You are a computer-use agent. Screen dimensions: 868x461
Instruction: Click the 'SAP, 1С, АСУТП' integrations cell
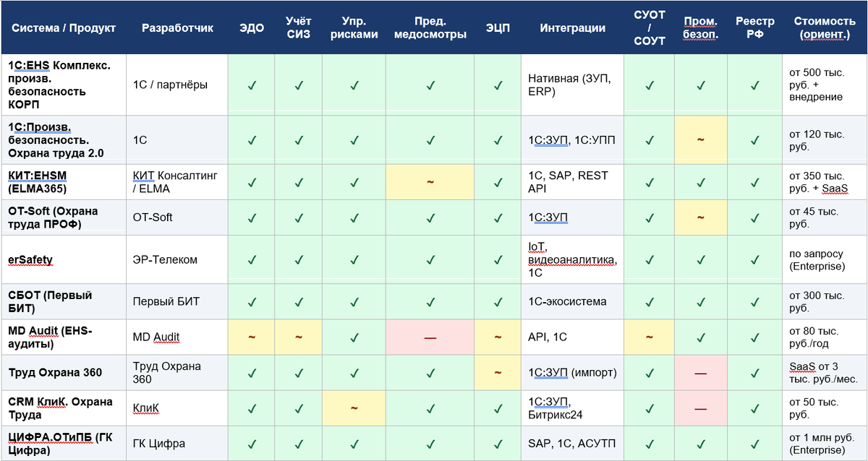(x=572, y=444)
